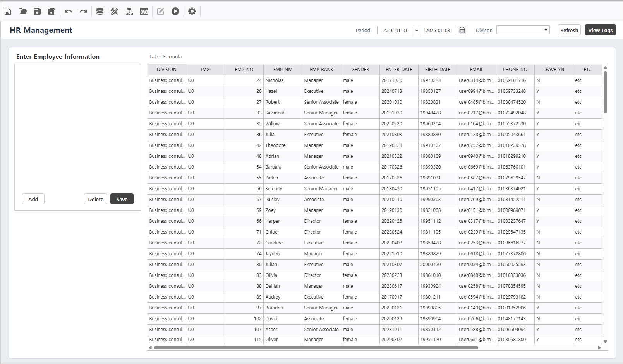Open the database icon in toolbar
Image resolution: width=623 pixels, height=364 pixels.
[x=100, y=11]
